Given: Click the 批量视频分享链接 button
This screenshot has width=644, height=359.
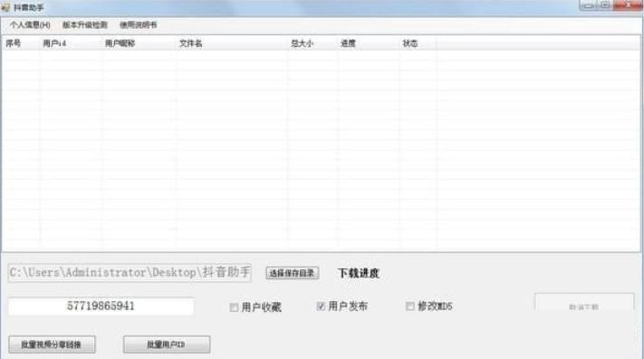Looking at the screenshot, I should click(x=52, y=344).
